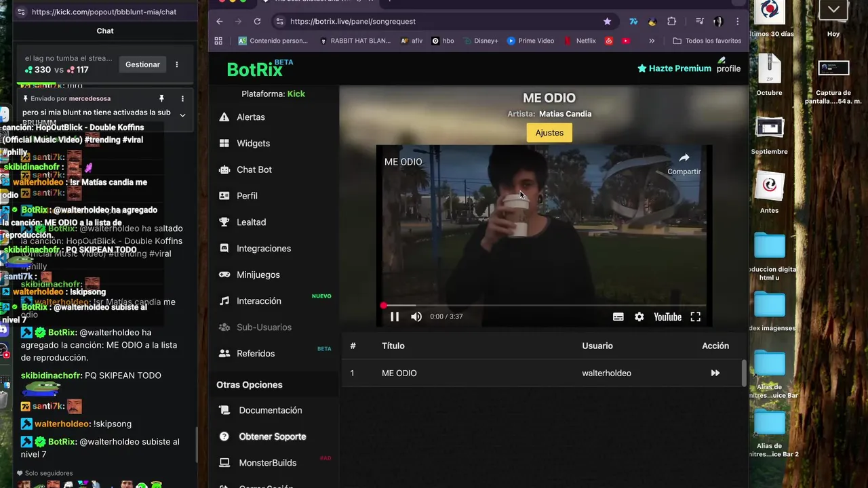Image resolution: width=868 pixels, height=488 pixels.
Task: Open the Disney+ bookmark
Action: point(481,41)
